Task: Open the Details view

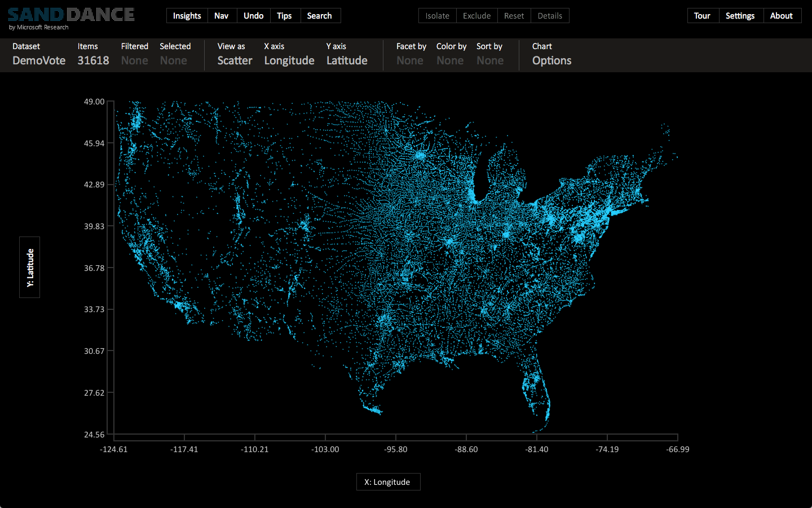Action: (x=550, y=16)
